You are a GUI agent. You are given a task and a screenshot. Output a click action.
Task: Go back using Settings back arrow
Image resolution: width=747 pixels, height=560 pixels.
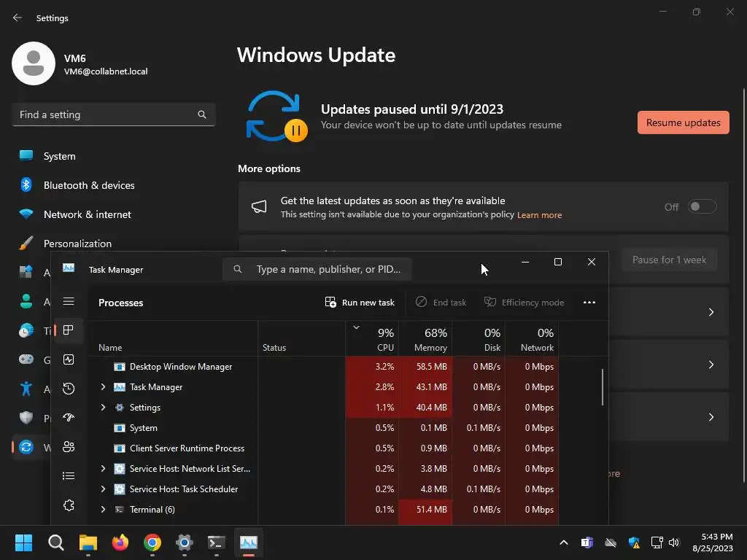(x=18, y=17)
